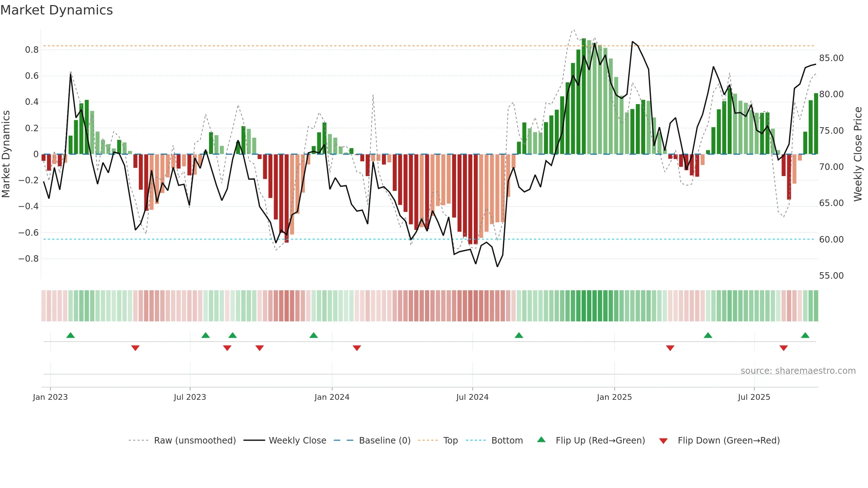Click the rotated Market Dynamics left-axis title

(x=6, y=154)
